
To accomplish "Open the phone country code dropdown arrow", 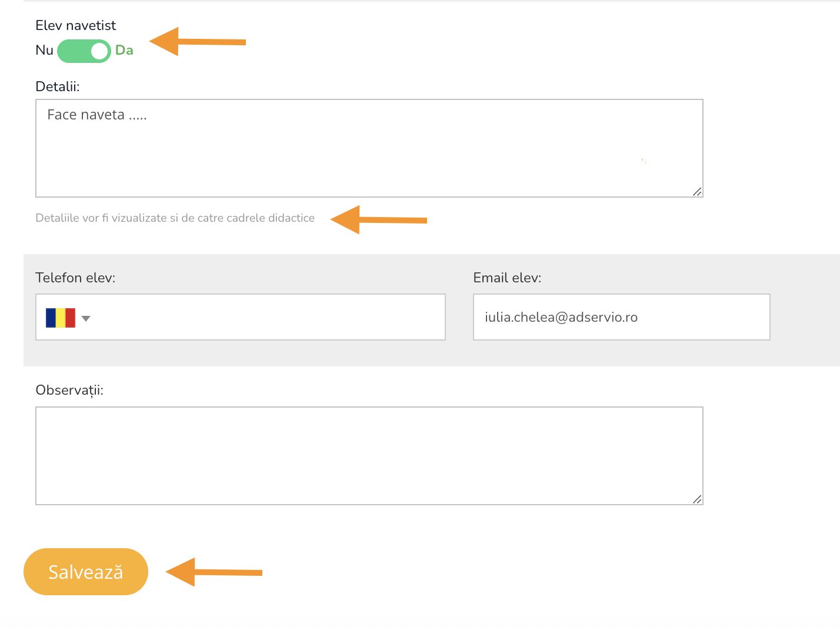I will click(x=86, y=318).
